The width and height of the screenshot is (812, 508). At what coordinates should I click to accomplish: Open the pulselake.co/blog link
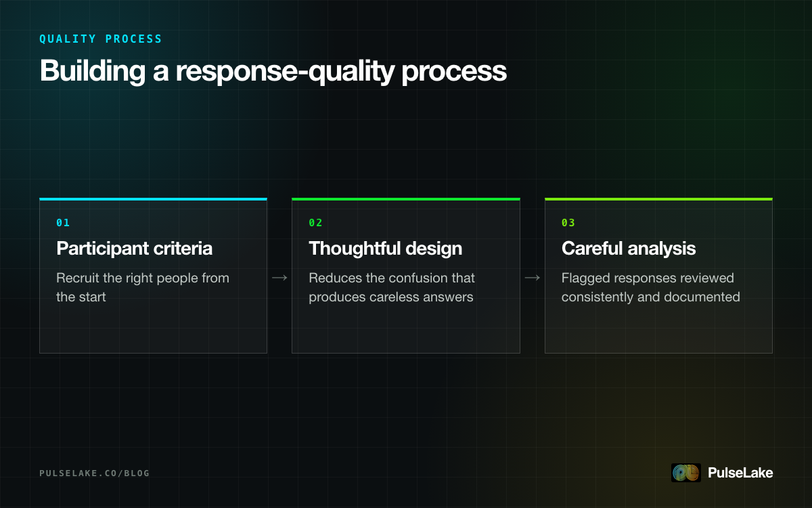coord(95,473)
